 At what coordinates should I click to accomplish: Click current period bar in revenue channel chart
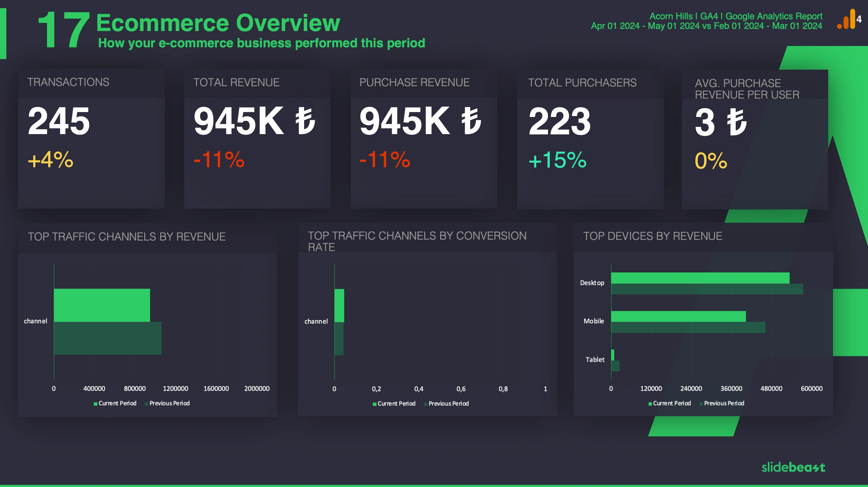[x=102, y=305]
